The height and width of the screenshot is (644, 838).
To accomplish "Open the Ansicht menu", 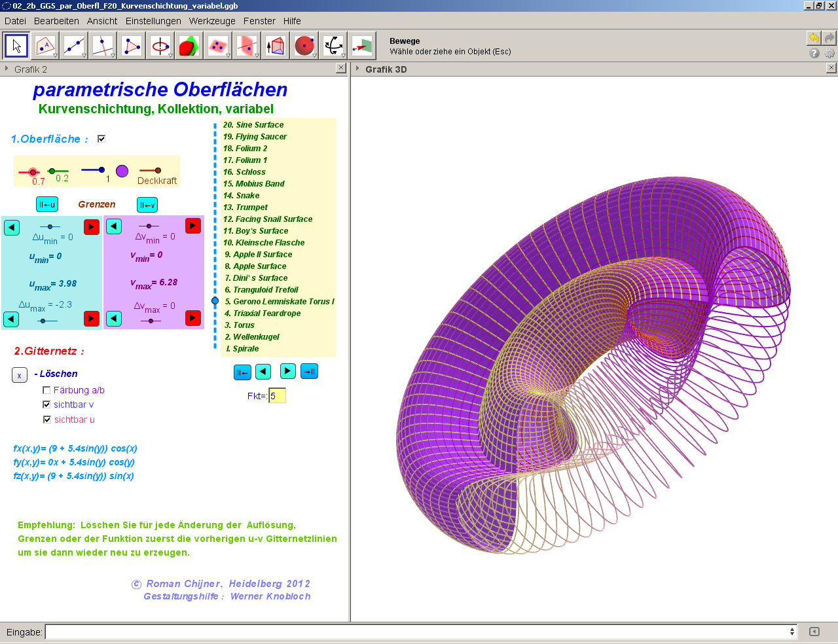I will click(x=102, y=21).
